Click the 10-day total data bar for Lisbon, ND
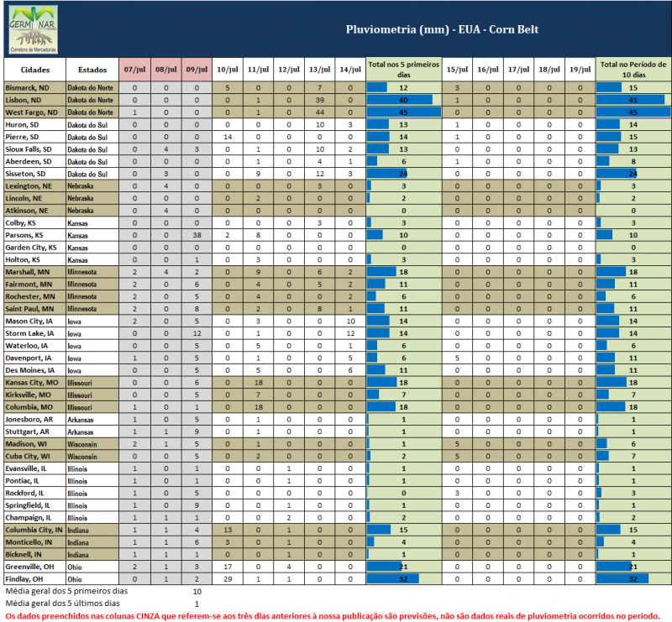Viewport: 672px width, 622px height. click(630, 100)
